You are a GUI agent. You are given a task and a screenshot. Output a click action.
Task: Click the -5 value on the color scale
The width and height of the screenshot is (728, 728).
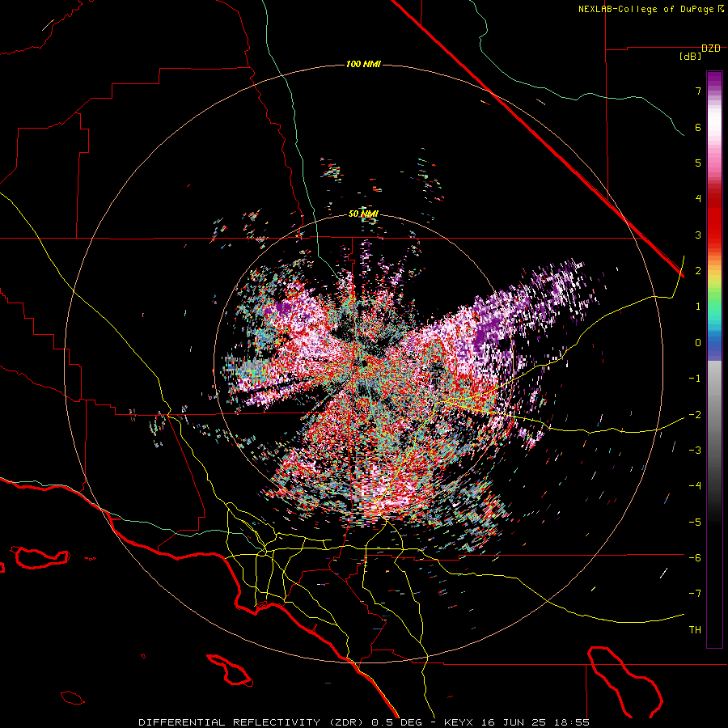[x=695, y=523]
